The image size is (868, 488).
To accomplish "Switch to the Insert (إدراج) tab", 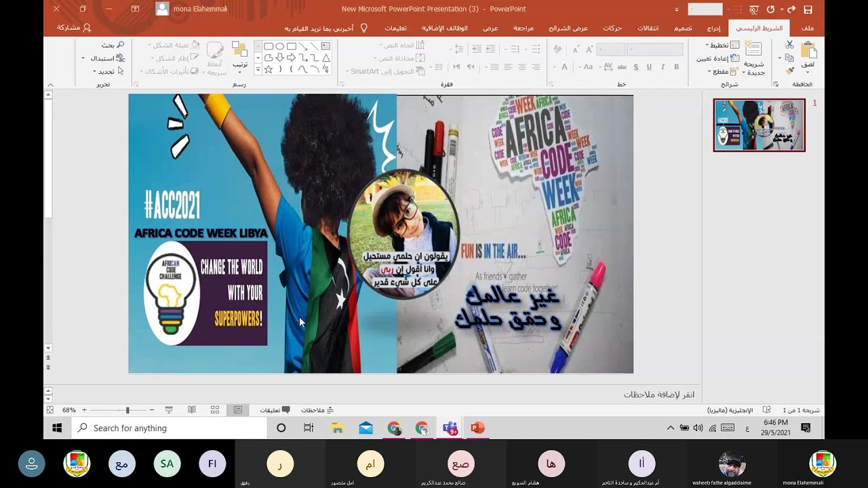I will coord(713,28).
